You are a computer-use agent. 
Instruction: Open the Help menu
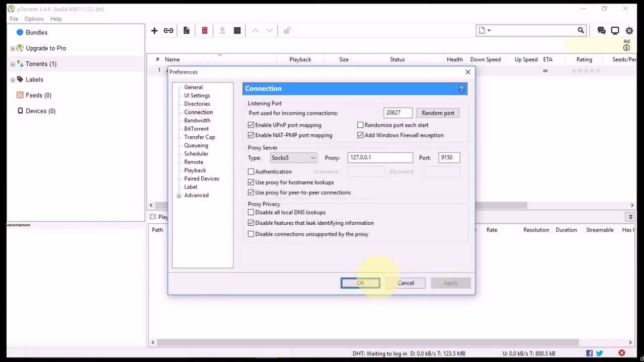click(56, 19)
